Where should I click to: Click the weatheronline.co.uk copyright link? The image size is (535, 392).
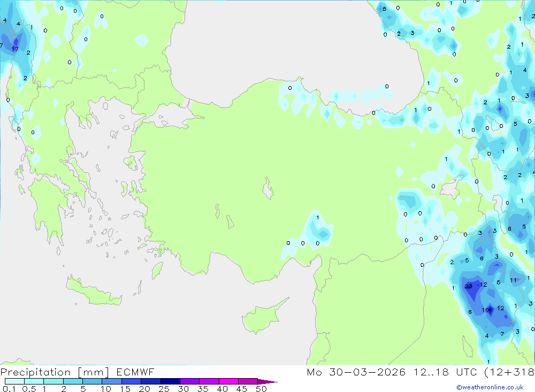(490, 387)
